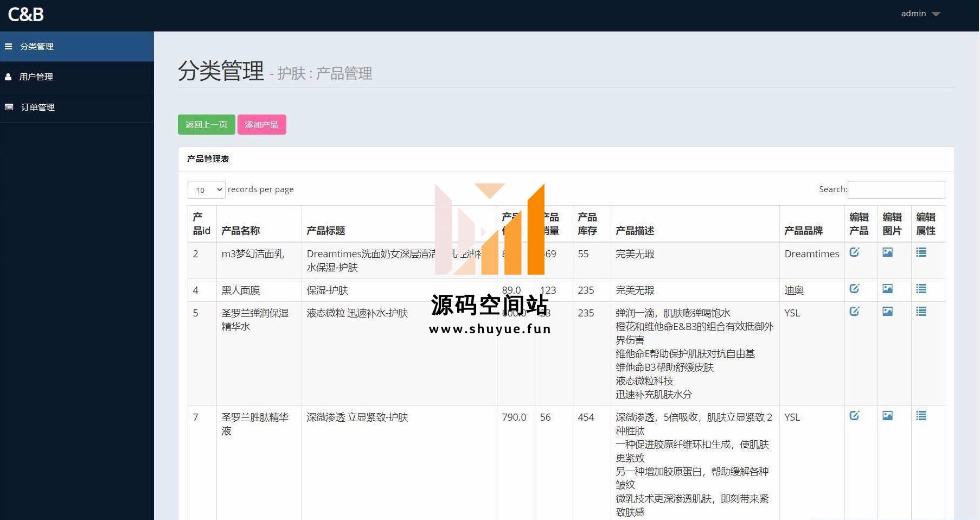Select the m3梦幻洁面乳 product name cell

pyautogui.click(x=259, y=261)
